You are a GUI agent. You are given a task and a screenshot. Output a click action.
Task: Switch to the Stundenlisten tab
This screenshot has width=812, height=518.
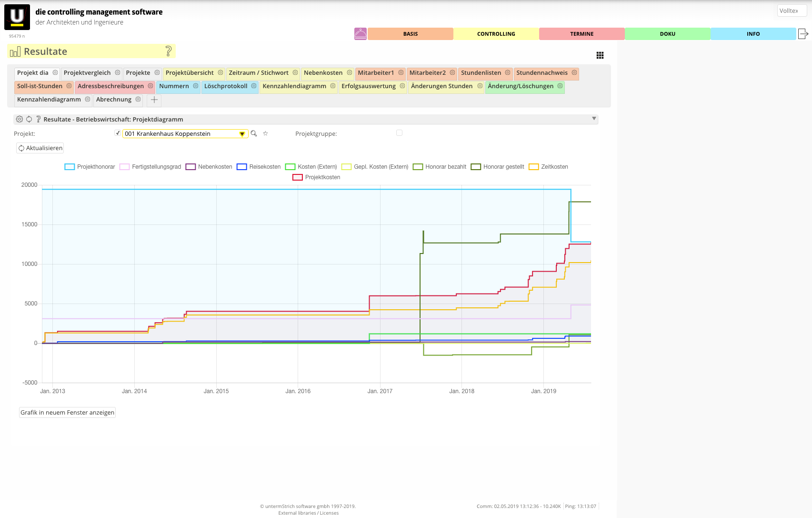(481, 73)
